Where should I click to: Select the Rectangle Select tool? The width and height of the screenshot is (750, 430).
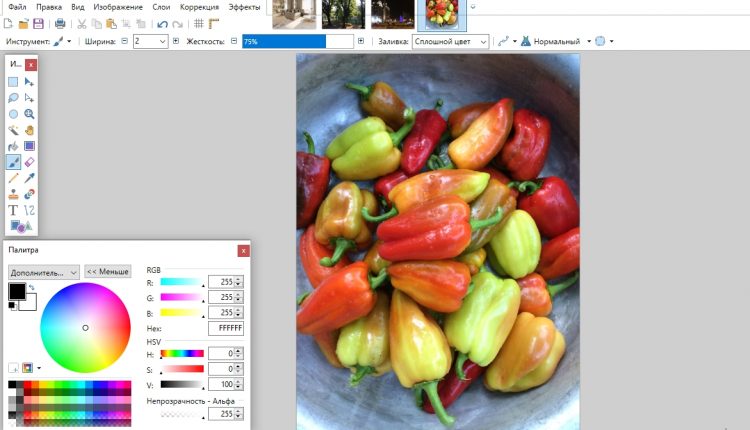point(13,82)
